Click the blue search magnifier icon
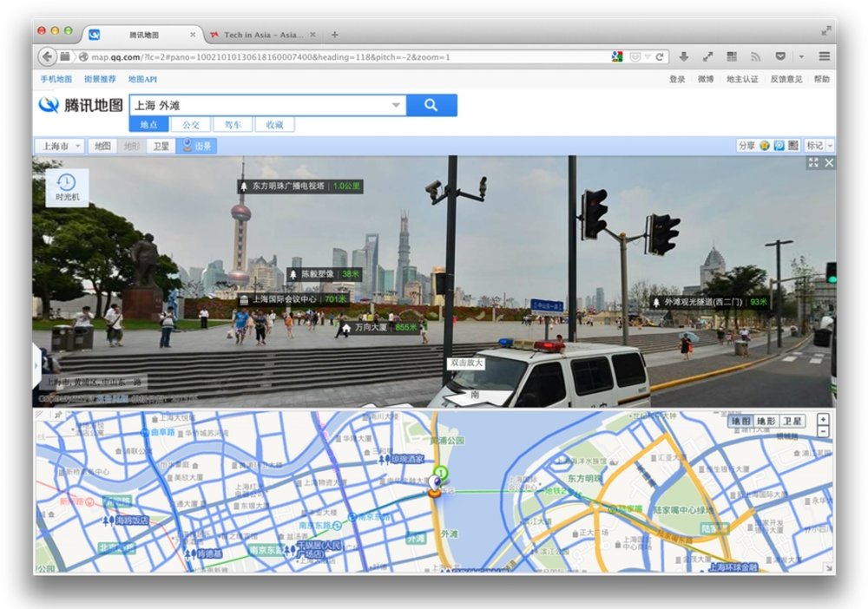Screen dimensions: 868x609 coord(432,105)
